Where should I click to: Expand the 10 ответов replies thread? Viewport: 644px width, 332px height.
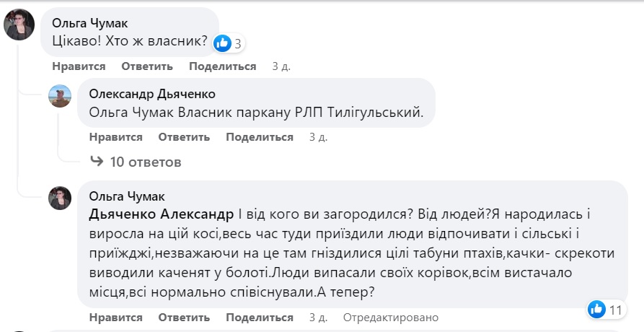(x=144, y=161)
